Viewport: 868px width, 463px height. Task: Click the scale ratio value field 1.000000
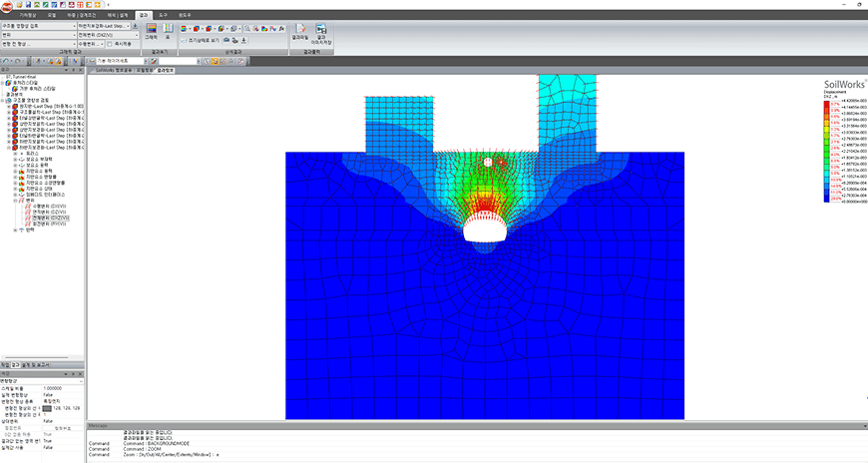pyautogui.click(x=63, y=388)
